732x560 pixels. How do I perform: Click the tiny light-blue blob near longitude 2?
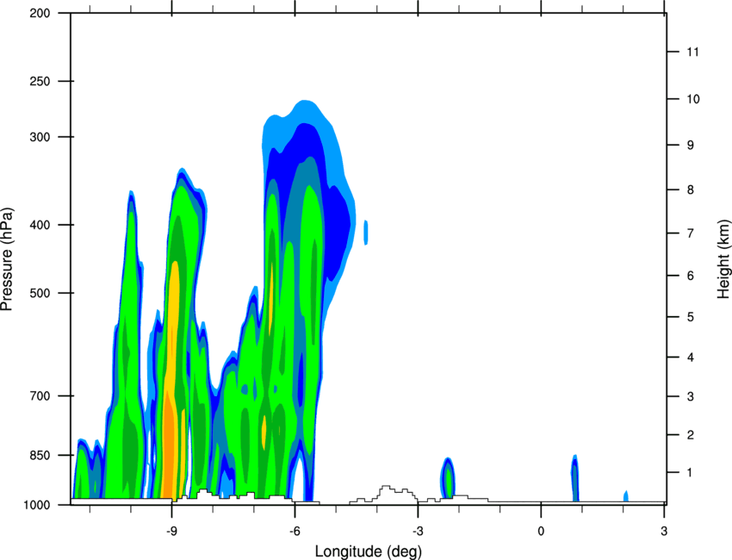pyautogui.click(x=626, y=496)
